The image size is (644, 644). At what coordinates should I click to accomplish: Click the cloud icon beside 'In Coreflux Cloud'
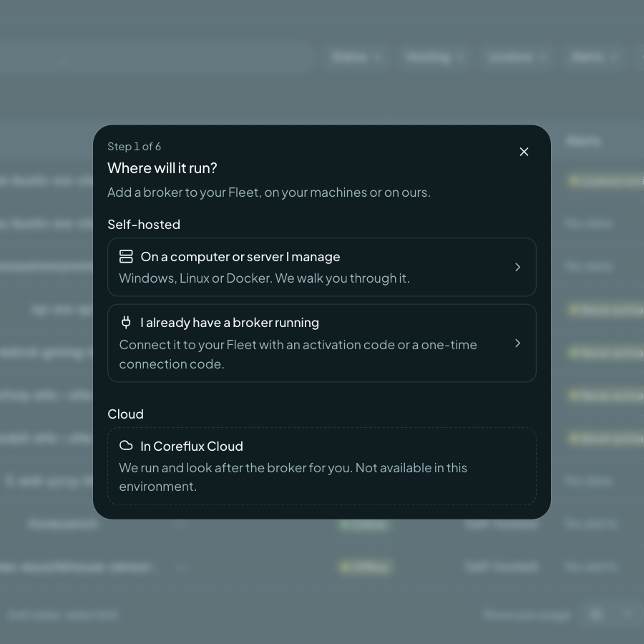pyautogui.click(x=126, y=446)
